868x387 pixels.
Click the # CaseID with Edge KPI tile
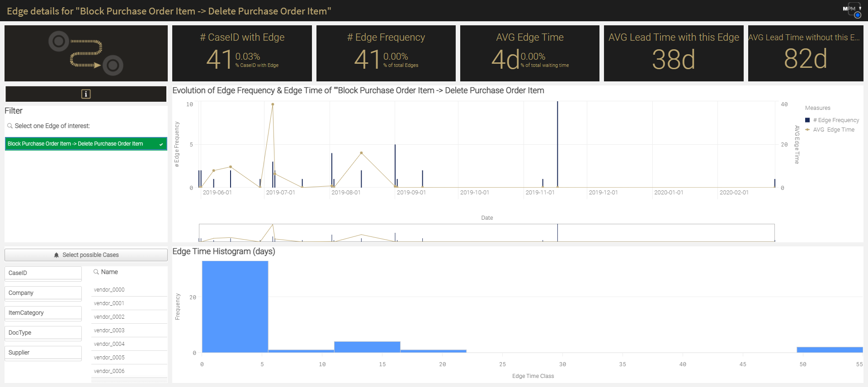[x=242, y=53]
